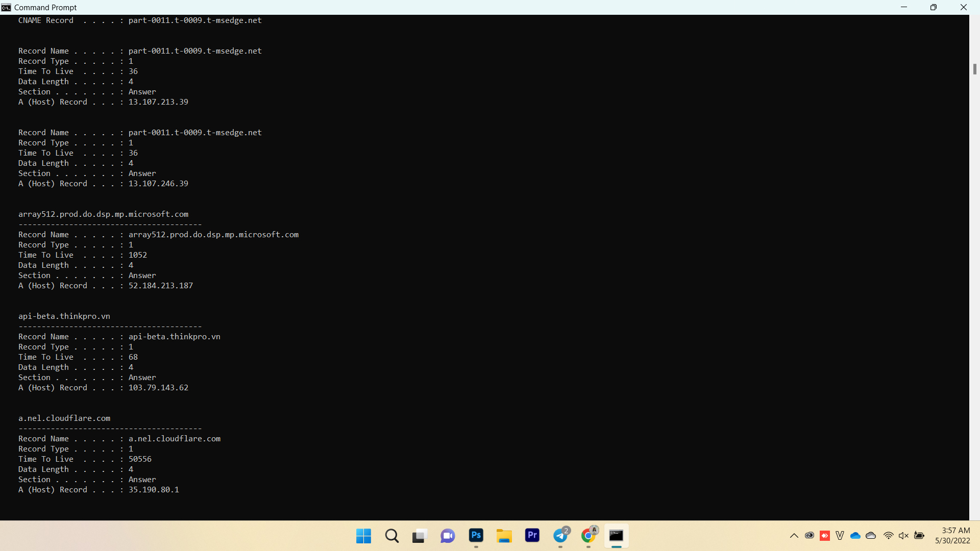Open File Explorer from the taskbar
Screen dimensions: 980x551
coord(504,536)
